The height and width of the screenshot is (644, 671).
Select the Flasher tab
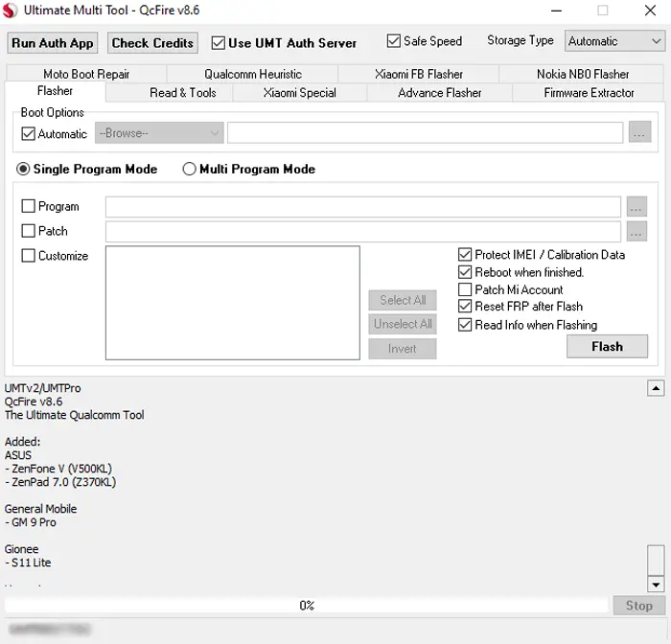pos(55,91)
